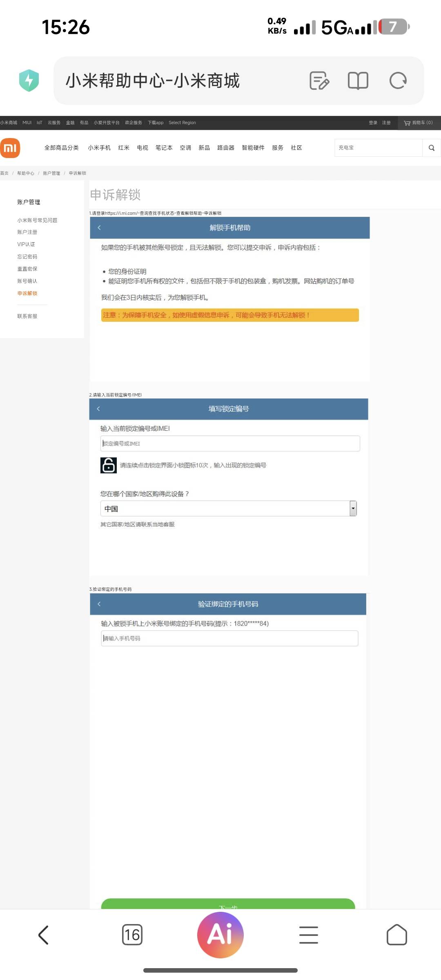Tap the Ai assistant button
This screenshot has width=441, height=980.
click(x=220, y=935)
